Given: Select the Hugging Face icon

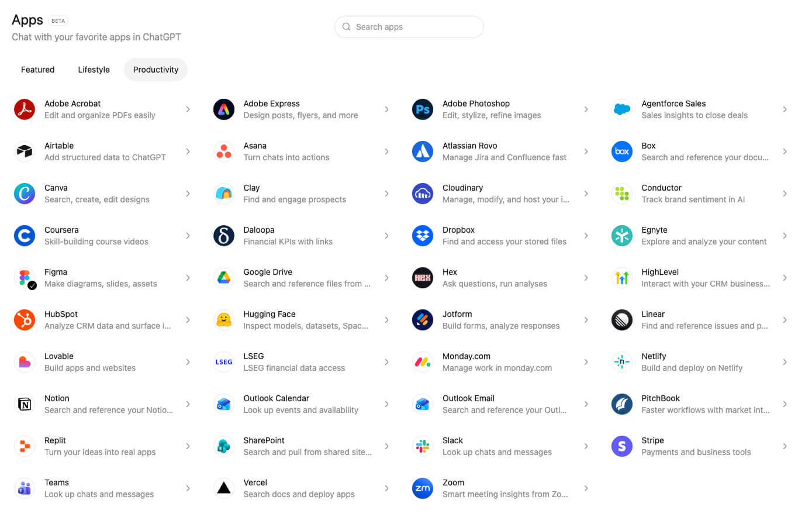Looking at the screenshot, I should click(223, 320).
